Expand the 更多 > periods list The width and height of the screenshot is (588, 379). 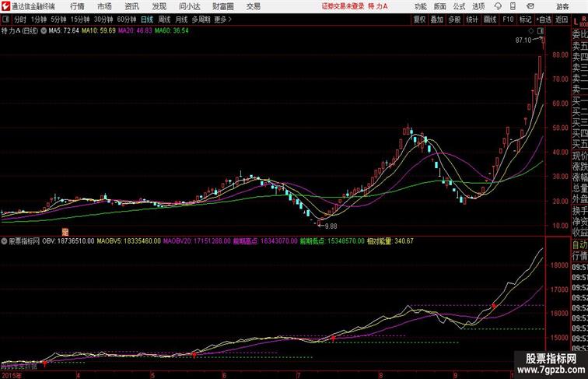(222, 19)
